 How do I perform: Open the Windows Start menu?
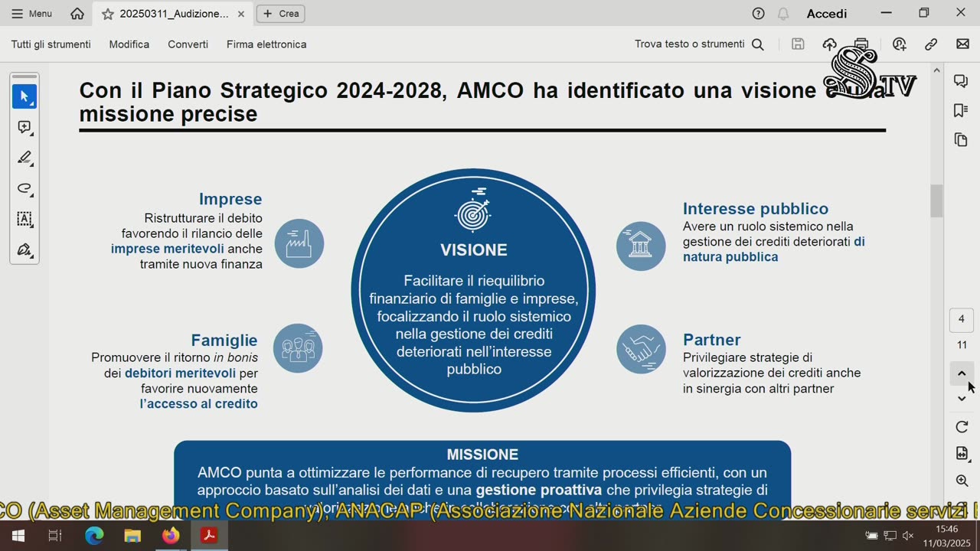coord(18,536)
